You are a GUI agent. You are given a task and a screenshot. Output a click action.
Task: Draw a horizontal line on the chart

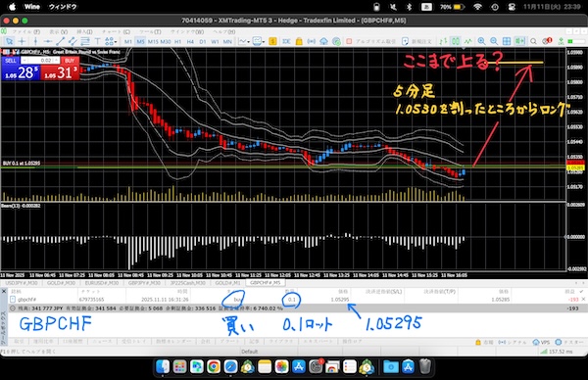tap(48, 41)
